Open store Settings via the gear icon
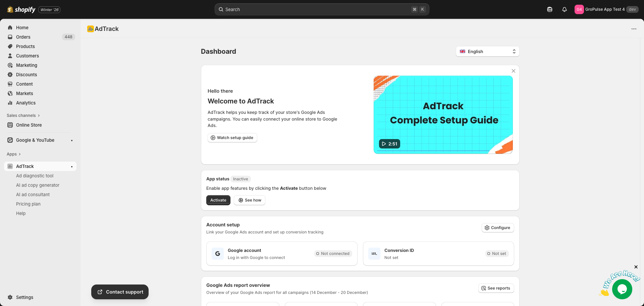The image size is (644, 306). click(10, 297)
